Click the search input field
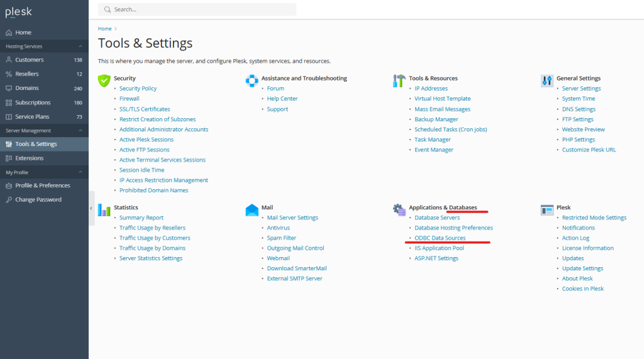644x359 pixels. [197, 9]
